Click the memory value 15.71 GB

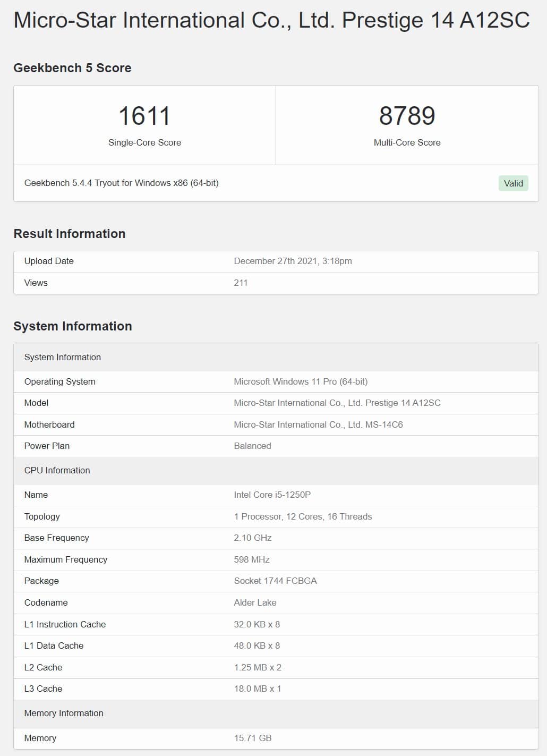(253, 738)
